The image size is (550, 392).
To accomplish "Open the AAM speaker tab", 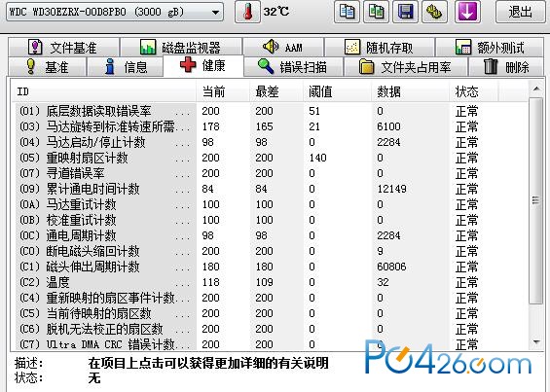I will 283,48.
